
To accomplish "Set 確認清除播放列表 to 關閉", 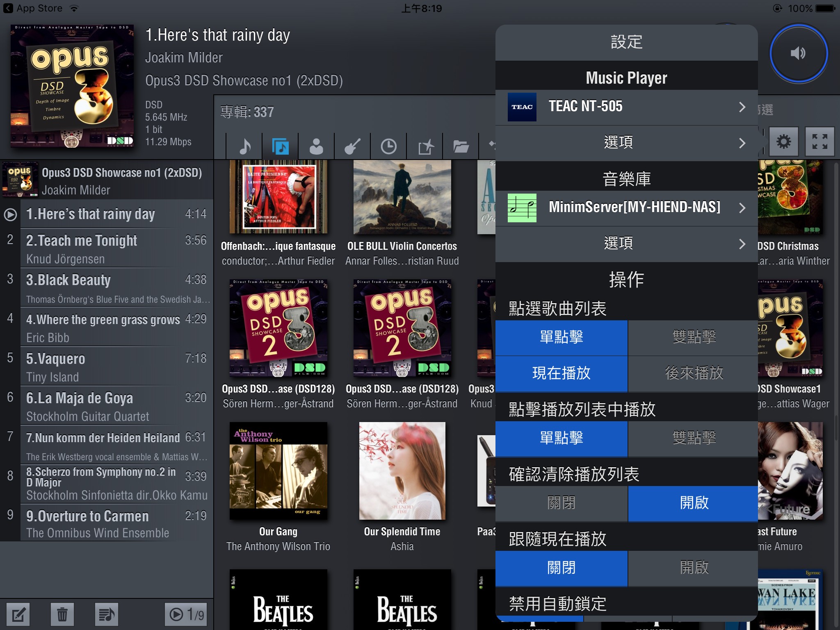I will (562, 503).
